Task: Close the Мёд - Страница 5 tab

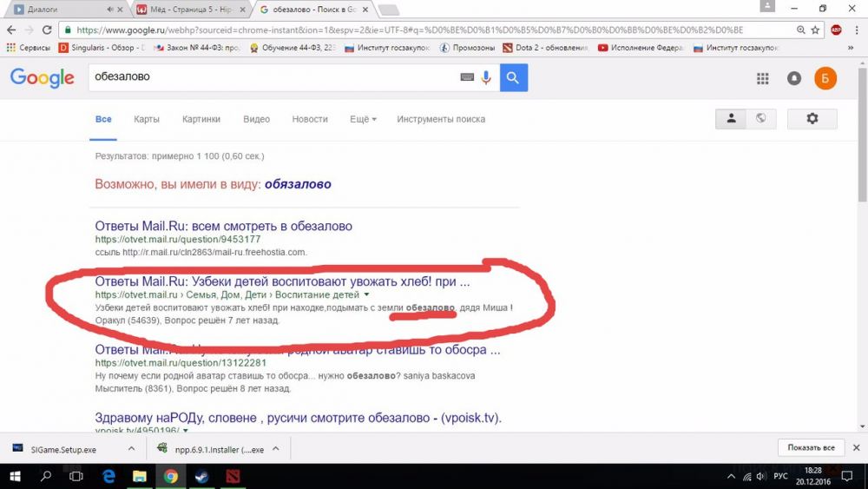Action: pos(242,10)
